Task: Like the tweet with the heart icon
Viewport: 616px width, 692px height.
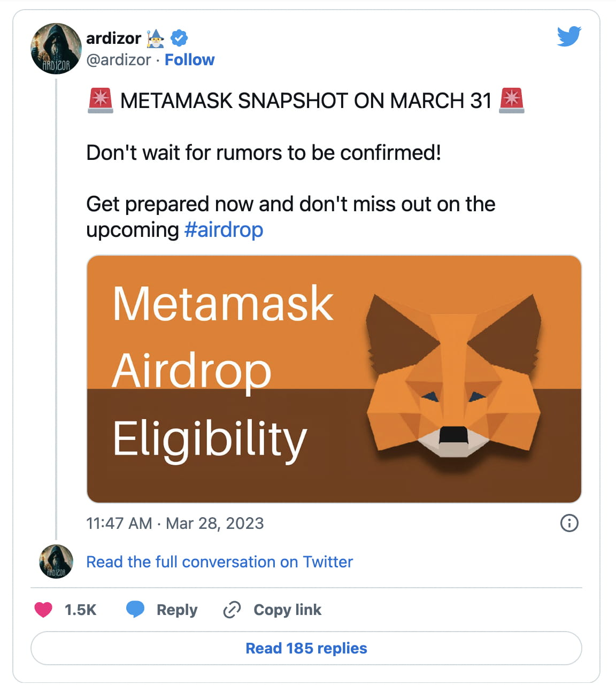Action: coord(43,610)
